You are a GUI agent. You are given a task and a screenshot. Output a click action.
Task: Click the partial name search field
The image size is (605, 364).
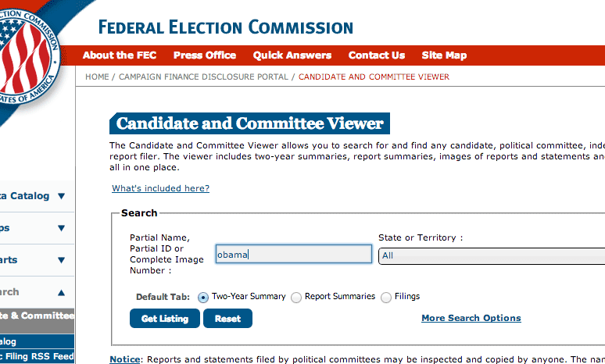[x=294, y=254]
